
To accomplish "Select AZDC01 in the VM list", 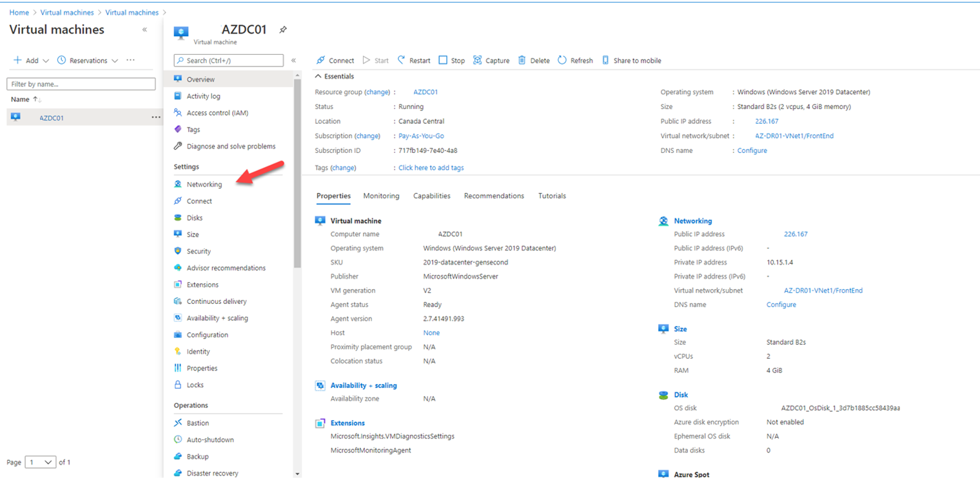I will coord(52,118).
